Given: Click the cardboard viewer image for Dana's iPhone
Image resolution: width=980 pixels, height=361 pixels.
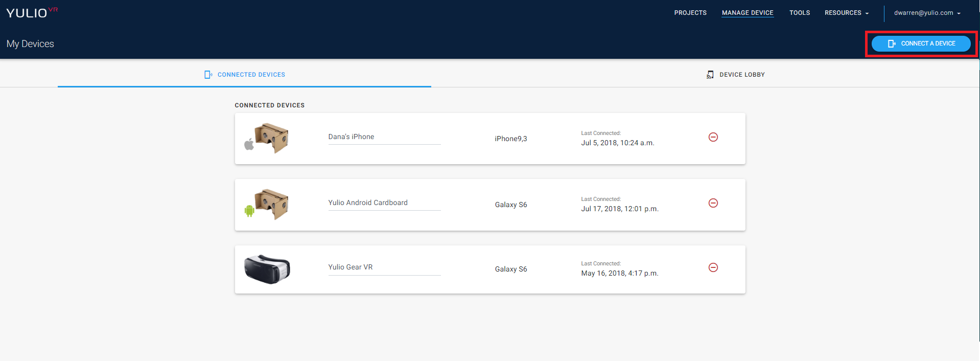Looking at the screenshot, I should (x=272, y=138).
